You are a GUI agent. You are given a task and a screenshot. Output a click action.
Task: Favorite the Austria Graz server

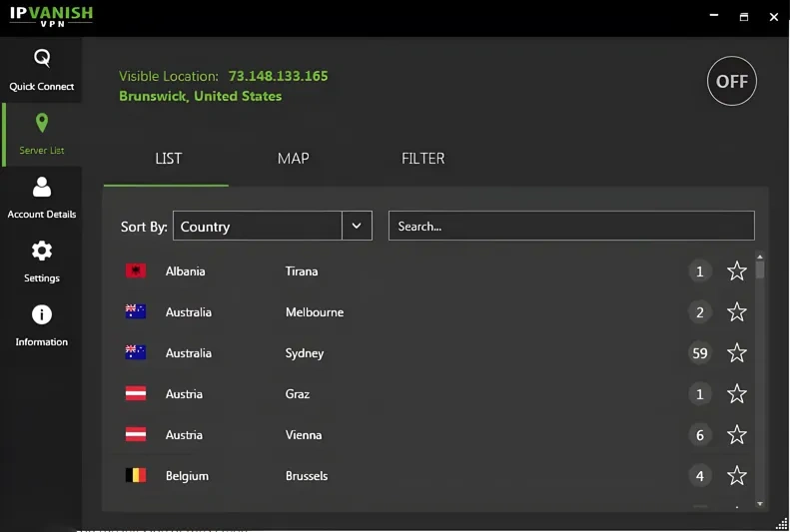coord(737,393)
